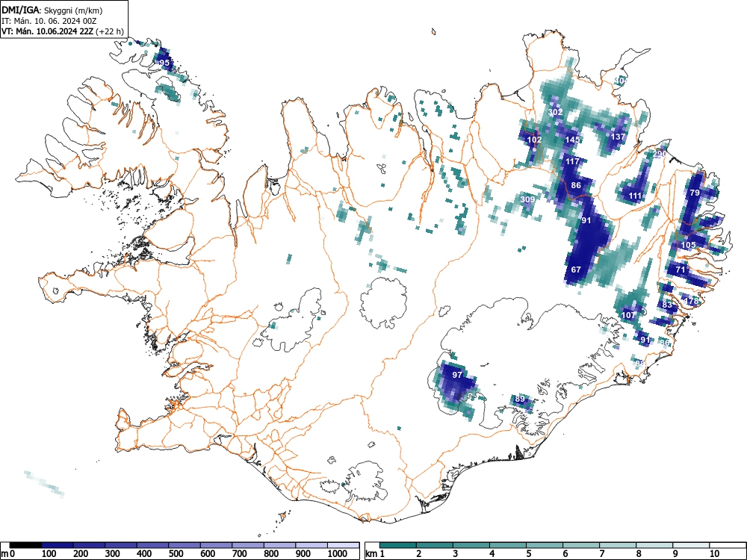Screen dimensions: 747x560
Task: Click the 8 label on the km legend
Action: pos(639,554)
